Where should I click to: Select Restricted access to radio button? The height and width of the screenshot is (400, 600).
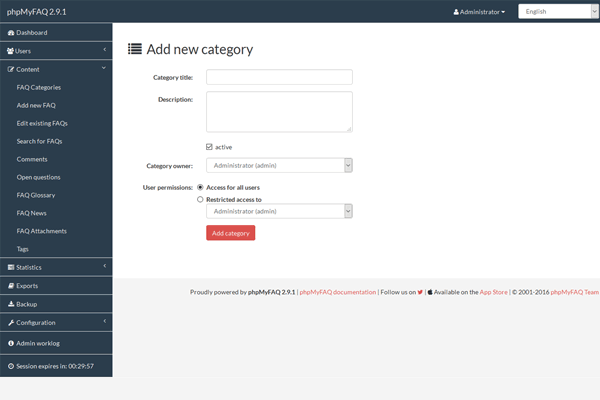tap(200, 199)
